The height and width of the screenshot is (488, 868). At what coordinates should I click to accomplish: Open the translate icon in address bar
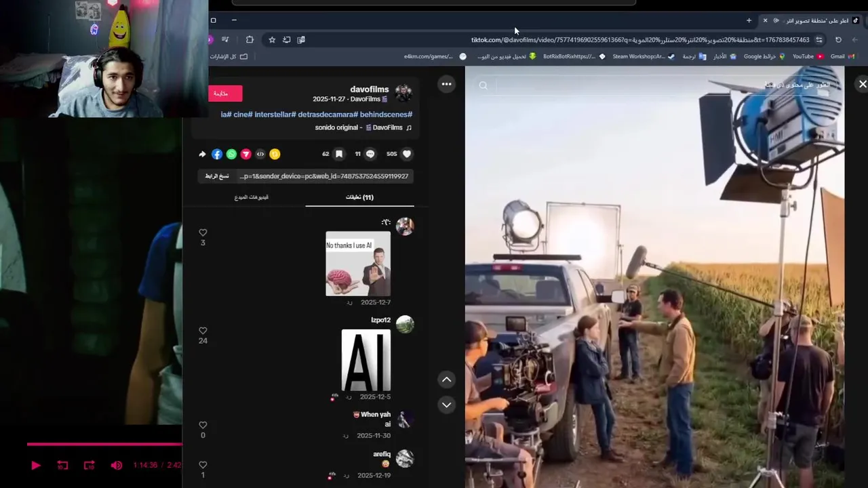click(301, 39)
